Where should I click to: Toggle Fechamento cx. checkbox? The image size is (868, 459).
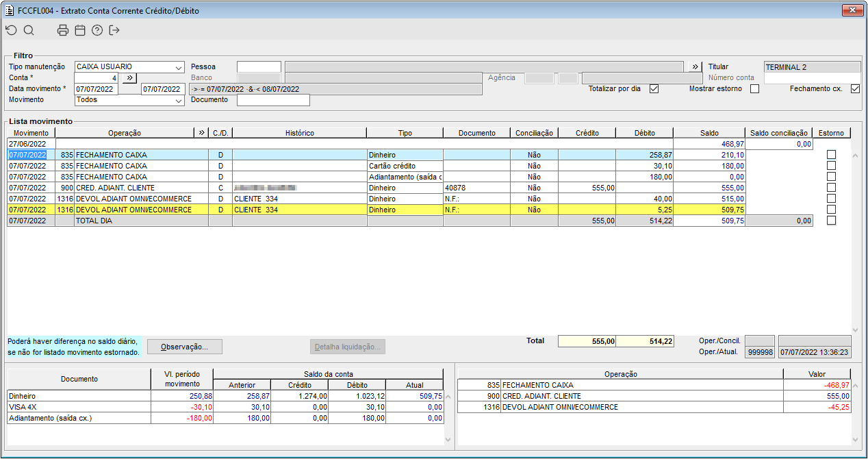[x=855, y=89]
